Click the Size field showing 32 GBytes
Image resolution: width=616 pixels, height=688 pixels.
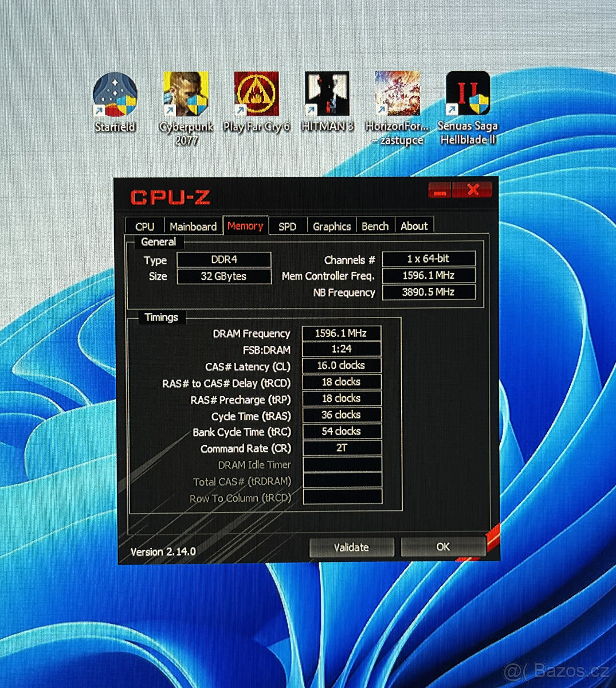(x=223, y=276)
